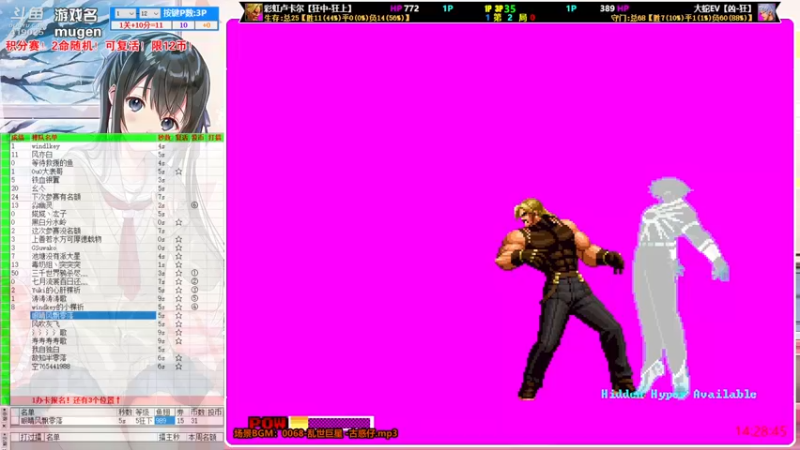Screen dimensions: 800x450
Task: Click the star in the '池塘没有派大星' row
Action: click(179, 256)
